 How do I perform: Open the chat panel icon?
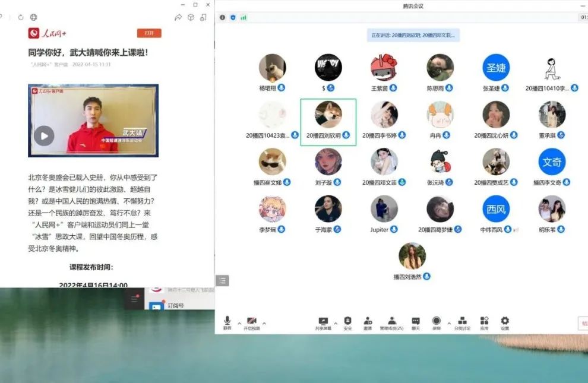click(416, 321)
